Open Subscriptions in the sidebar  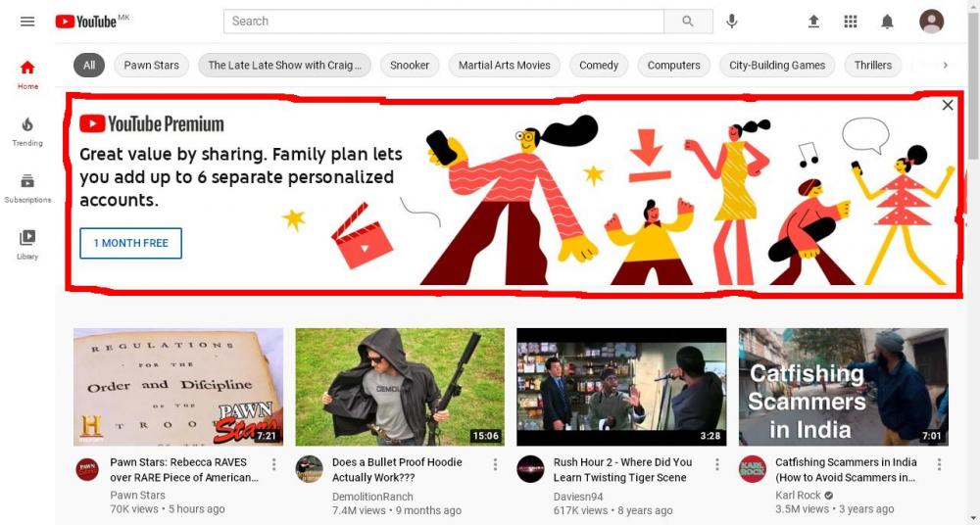click(27, 188)
